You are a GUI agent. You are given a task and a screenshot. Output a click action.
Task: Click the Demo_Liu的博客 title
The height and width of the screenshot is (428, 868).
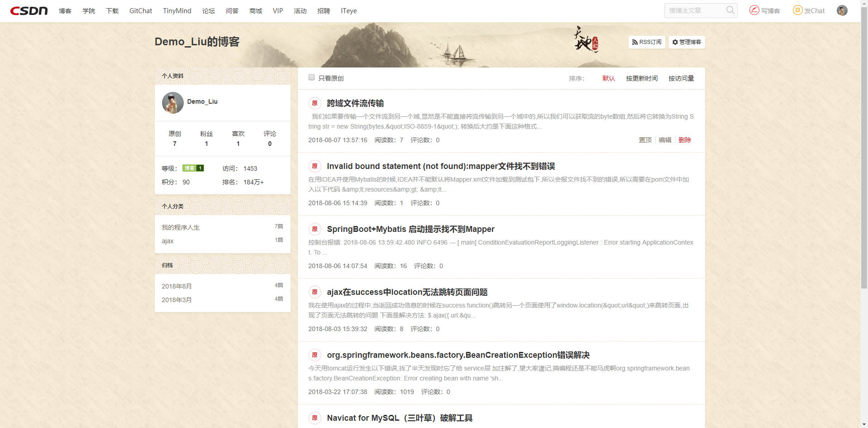click(x=197, y=42)
